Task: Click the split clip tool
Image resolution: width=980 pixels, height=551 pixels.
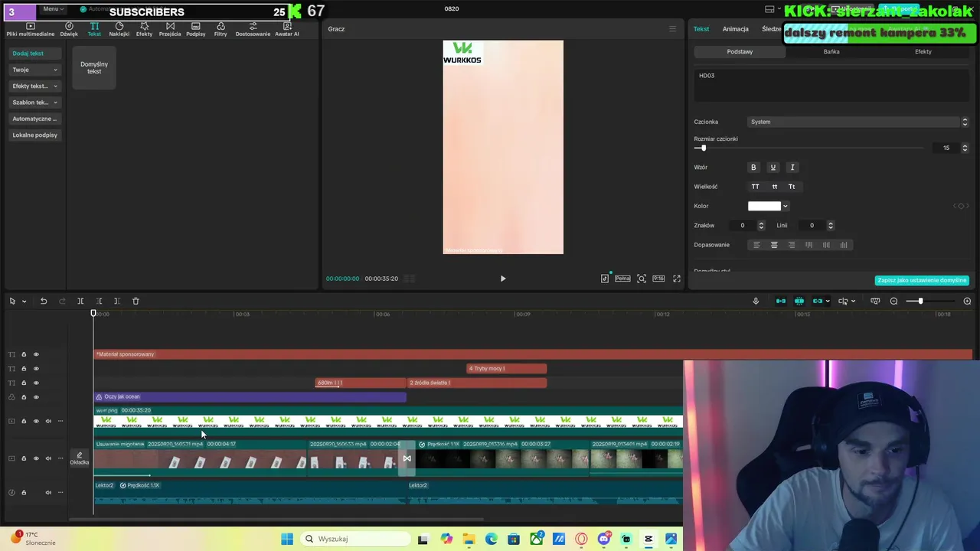Action: pos(80,301)
